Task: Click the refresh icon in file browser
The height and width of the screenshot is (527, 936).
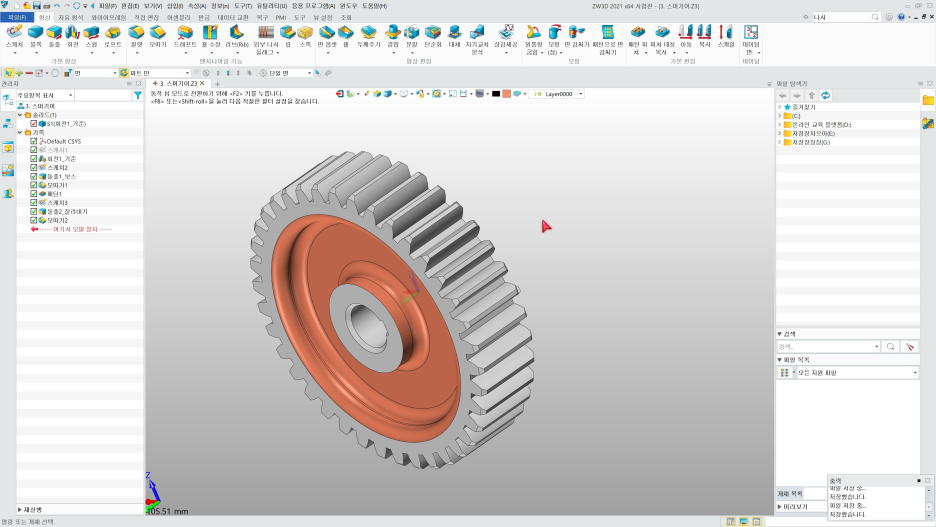Action: [x=826, y=95]
